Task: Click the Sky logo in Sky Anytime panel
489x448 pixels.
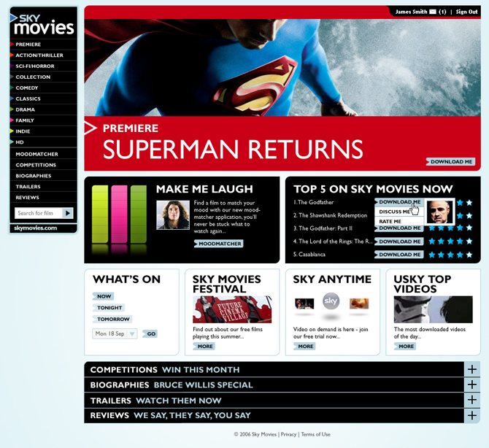Action: pyautogui.click(x=331, y=303)
